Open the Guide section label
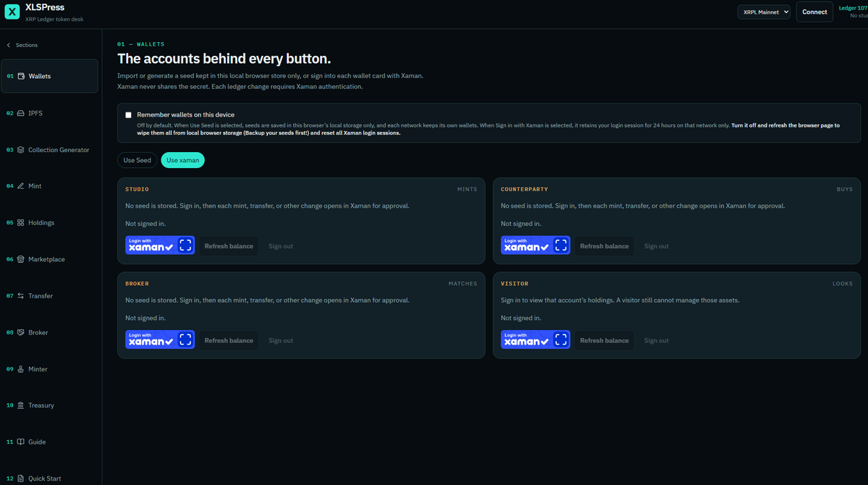 [x=37, y=442]
